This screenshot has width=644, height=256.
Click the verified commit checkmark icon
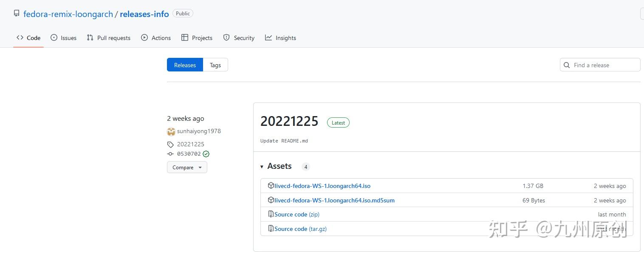206,154
